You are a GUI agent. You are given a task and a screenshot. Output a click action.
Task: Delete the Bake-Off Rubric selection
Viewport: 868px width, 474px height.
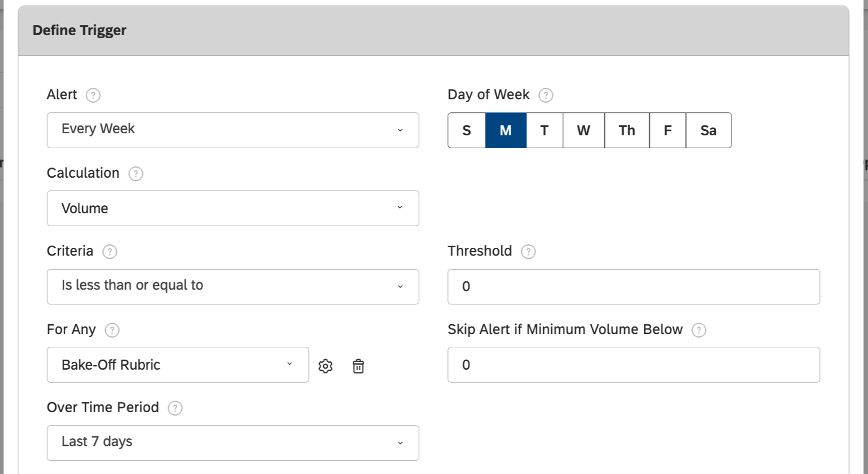tap(358, 366)
